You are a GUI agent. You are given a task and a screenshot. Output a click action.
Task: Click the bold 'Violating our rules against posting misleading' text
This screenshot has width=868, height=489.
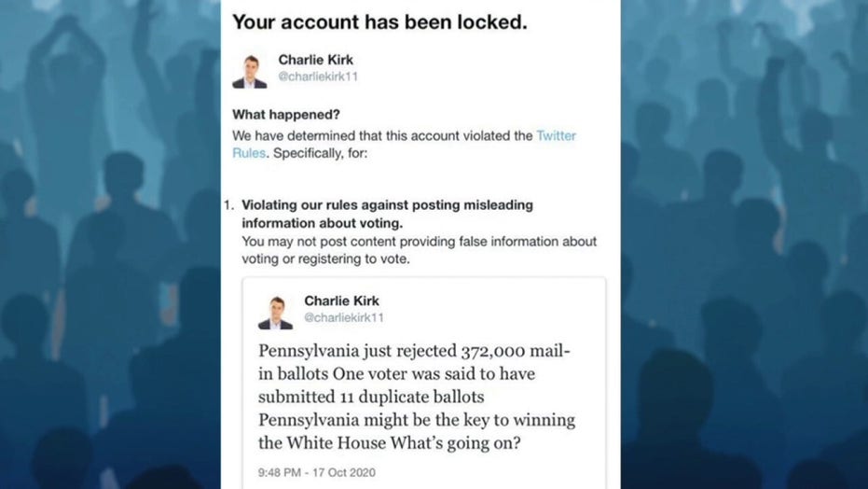[388, 205]
